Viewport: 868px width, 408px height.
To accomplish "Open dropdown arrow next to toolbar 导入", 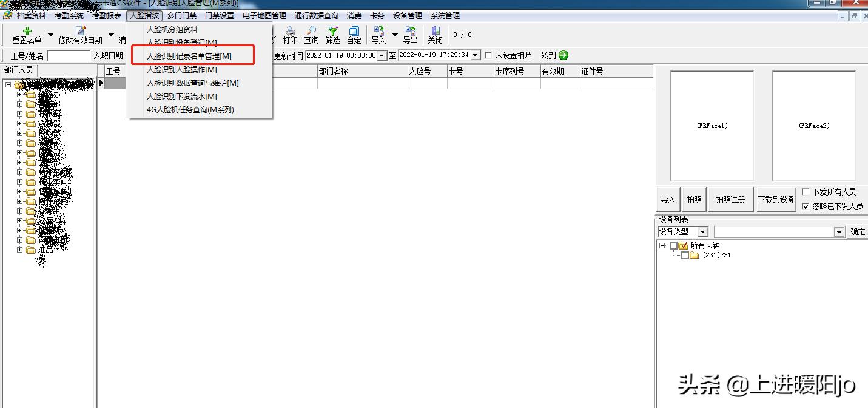I will (395, 35).
